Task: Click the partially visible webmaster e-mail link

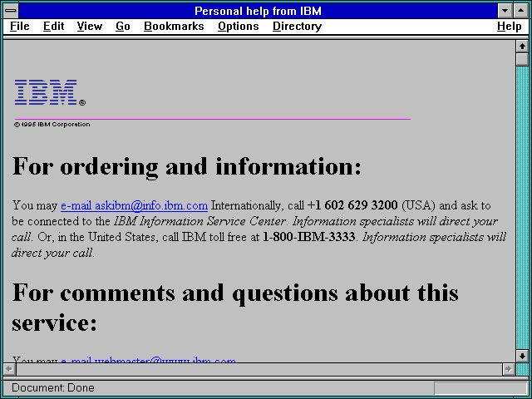Action: coord(148,360)
